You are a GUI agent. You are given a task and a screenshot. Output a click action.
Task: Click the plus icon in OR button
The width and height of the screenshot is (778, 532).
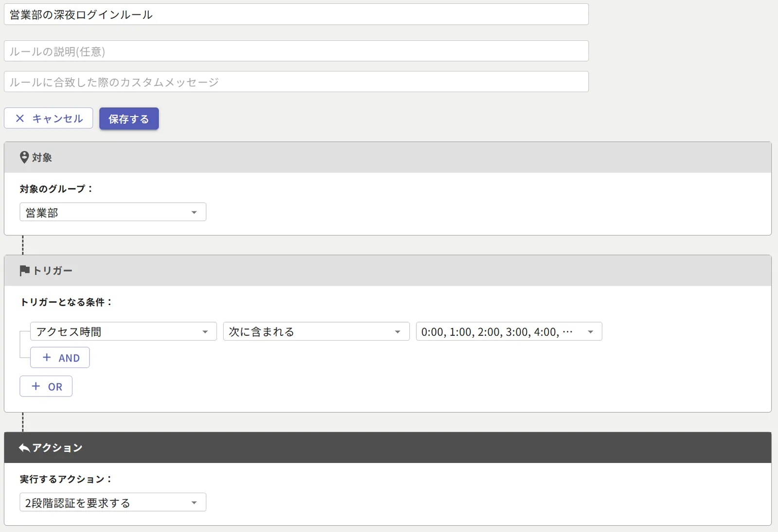(36, 386)
